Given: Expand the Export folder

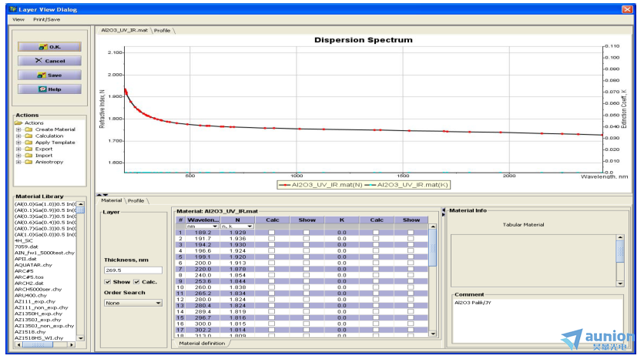Looking at the screenshot, I should (x=18, y=149).
